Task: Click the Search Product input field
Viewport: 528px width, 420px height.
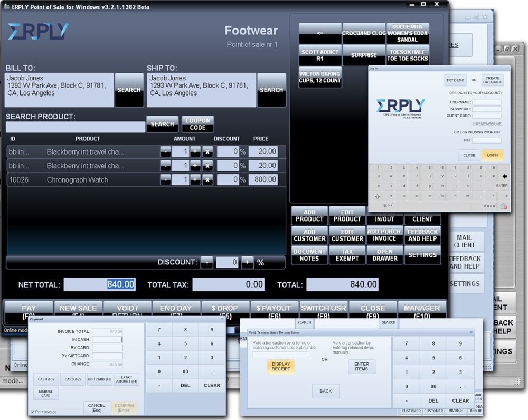Action: pyautogui.click(x=76, y=127)
